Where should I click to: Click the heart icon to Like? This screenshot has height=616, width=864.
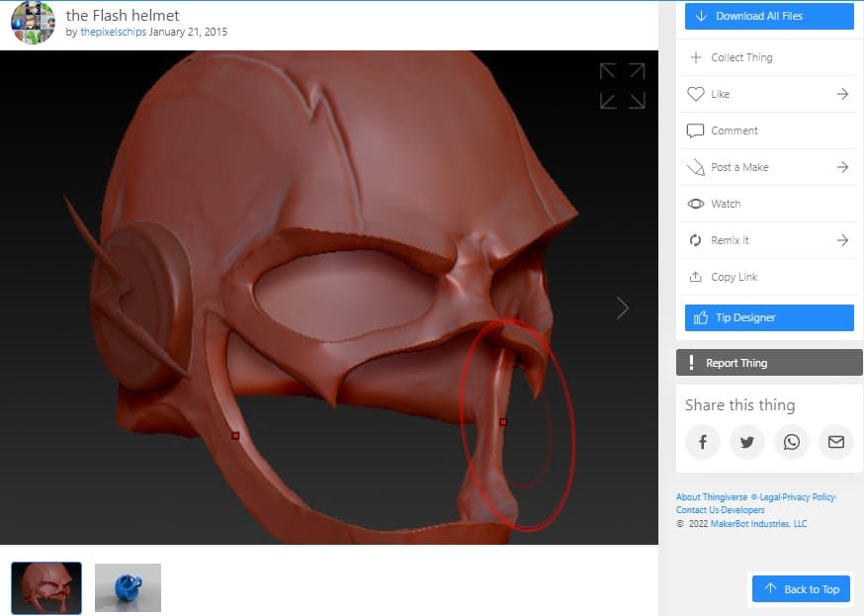tap(697, 94)
